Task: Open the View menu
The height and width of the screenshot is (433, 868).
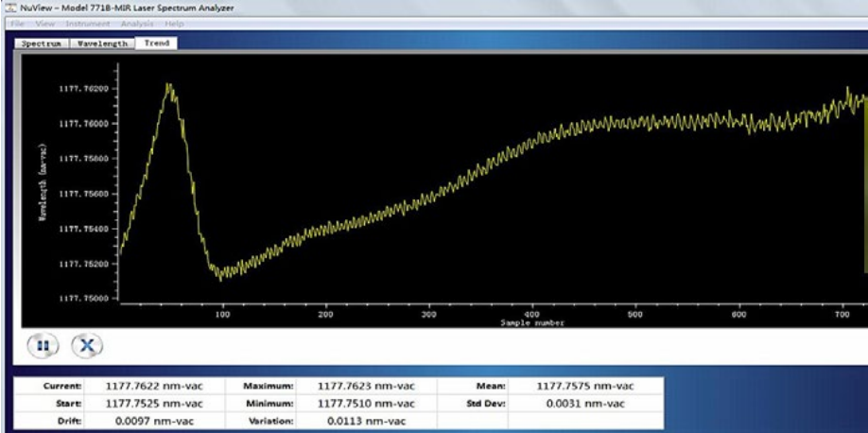Action: click(x=44, y=24)
